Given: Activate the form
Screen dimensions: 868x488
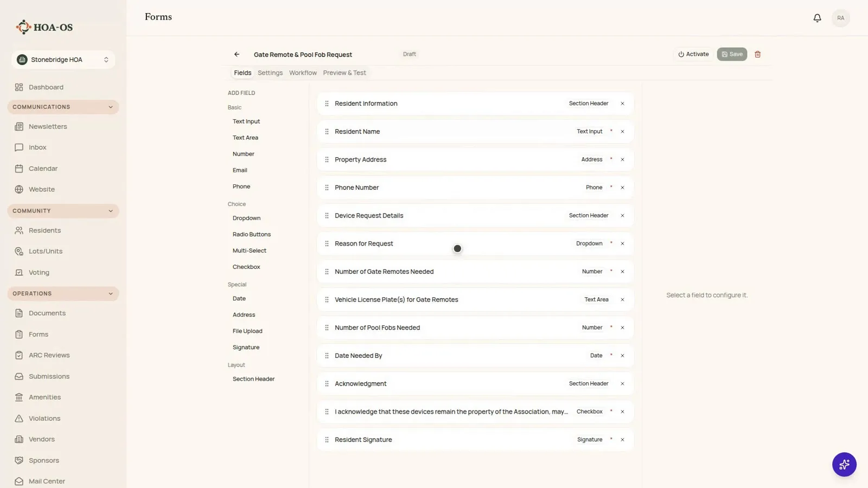Looking at the screenshot, I should (693, 54).
